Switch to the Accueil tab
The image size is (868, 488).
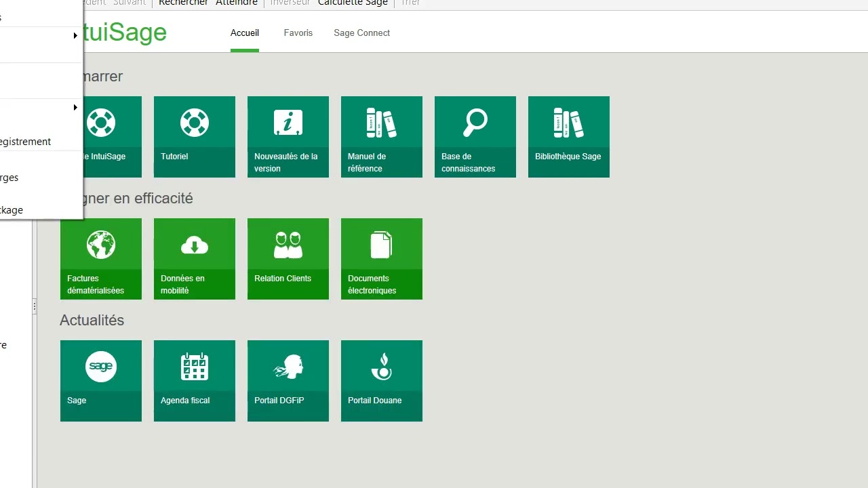point(245,33)
